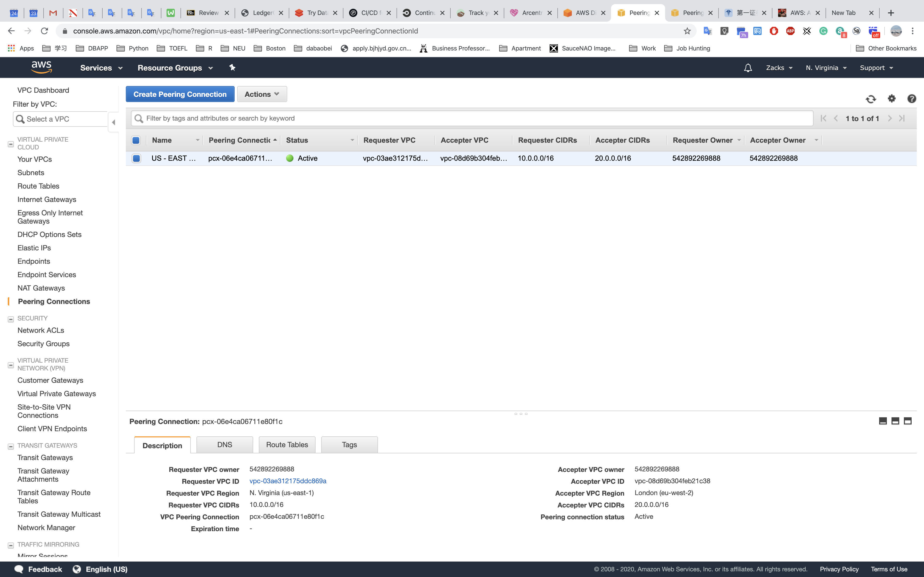
Task: Click the help question mark icon
Action: pos(911,99)
